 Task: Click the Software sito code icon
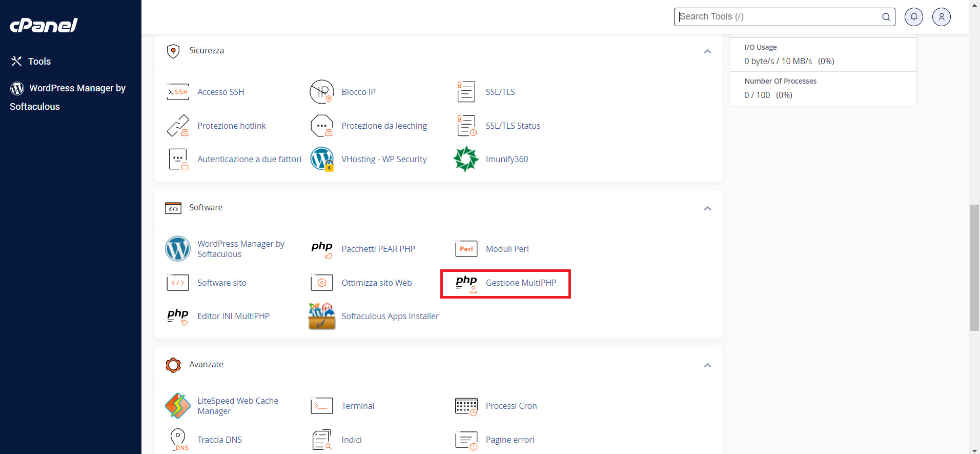point(178,283)
